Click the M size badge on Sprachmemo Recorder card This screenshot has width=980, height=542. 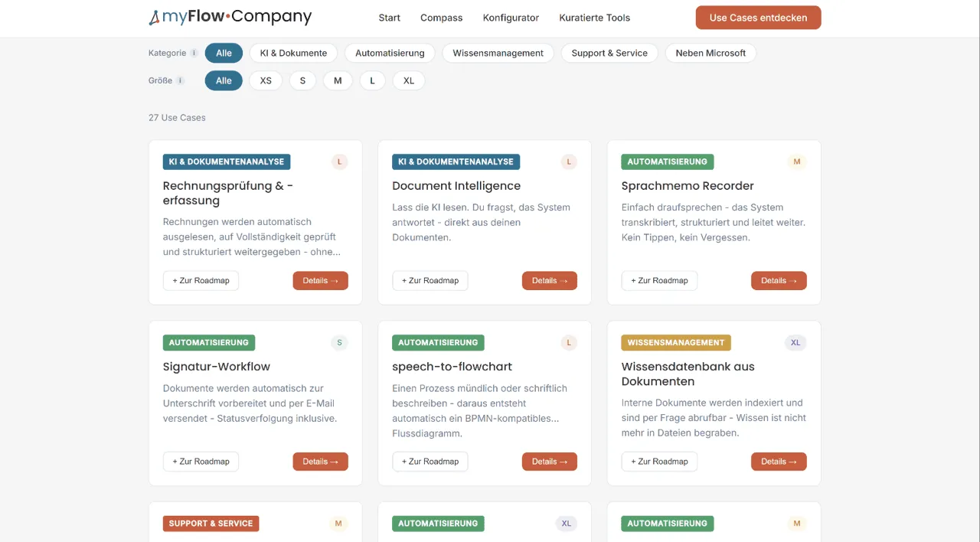click(797, 162)
